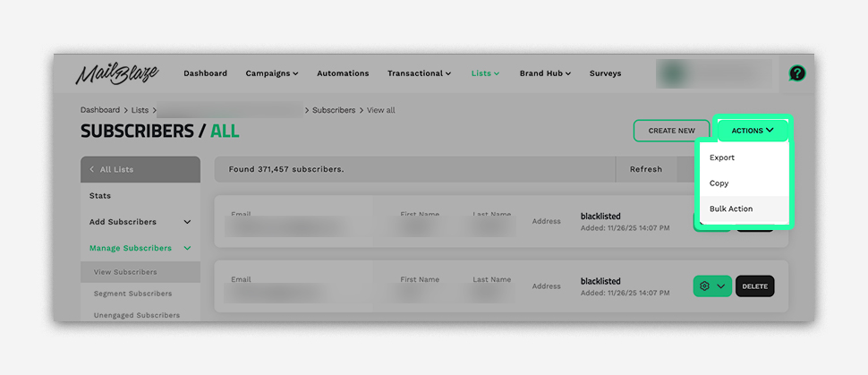The image size is (868, 375).
Task: Open the Brand Hub dropdown
Action: [545, 73]
